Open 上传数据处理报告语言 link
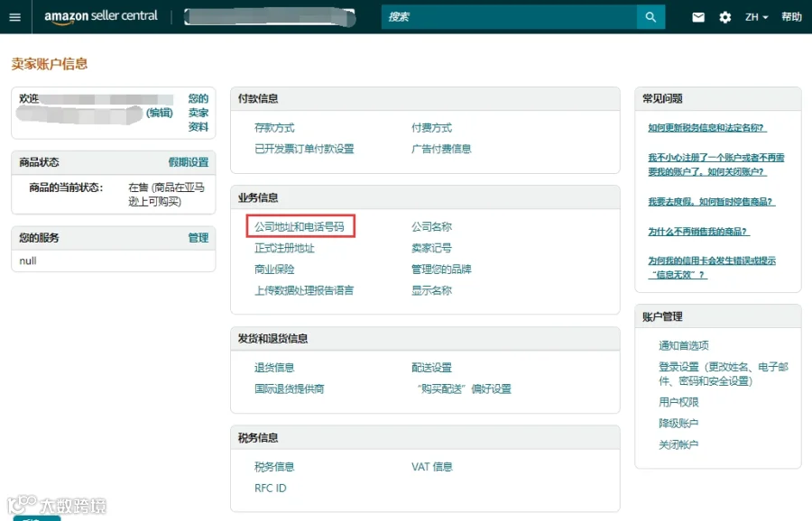The image size is (812, 521). [305, 290]
